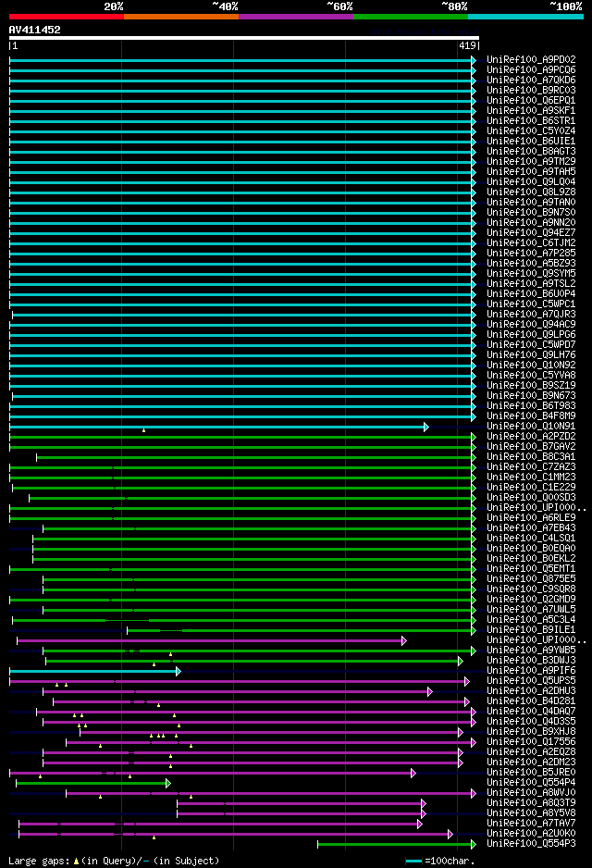Click the green ~80% identity legend segment
This screenshot has height=868, width=592.
click(x=411, y=17)
